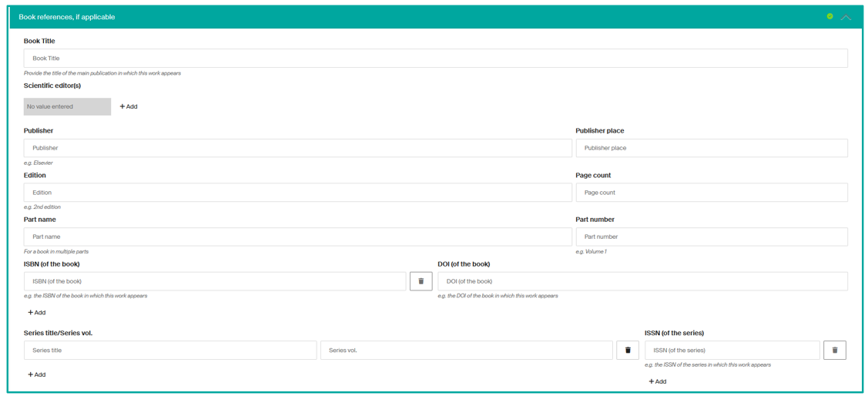
Task: Click the Series vol. input field
Action: coord(466,351)
